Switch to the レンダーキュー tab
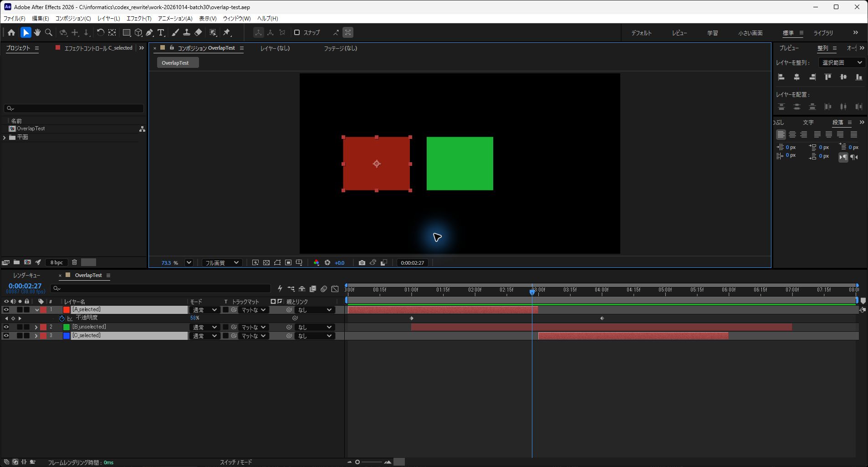 pos(26,275)
